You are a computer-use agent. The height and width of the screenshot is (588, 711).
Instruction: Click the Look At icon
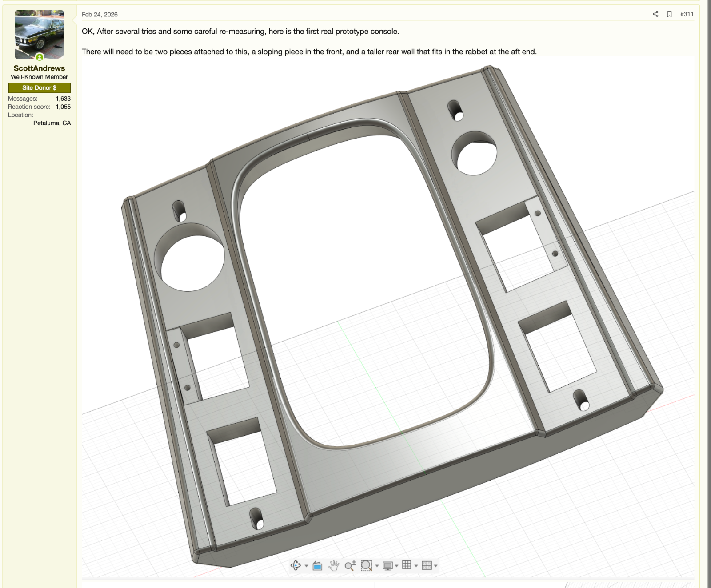(317, 565)
